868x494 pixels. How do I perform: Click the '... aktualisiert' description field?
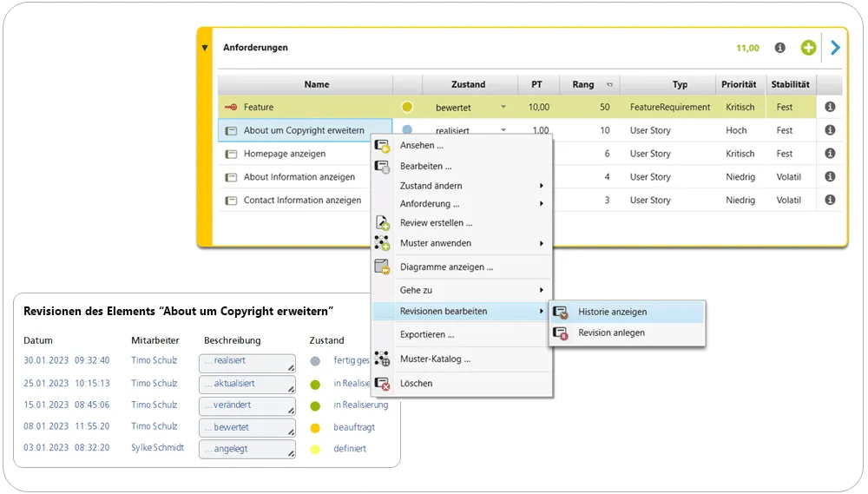point(247,385)
